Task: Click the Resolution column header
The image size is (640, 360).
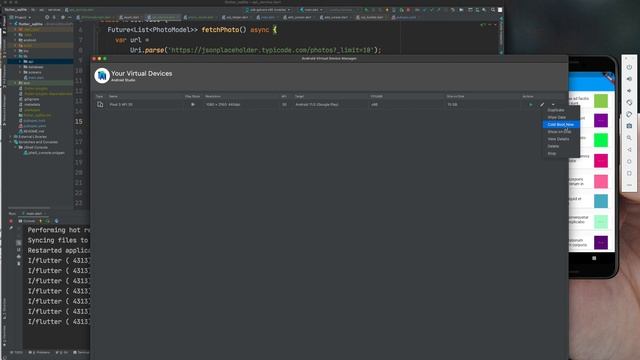Action: click(213, 96)
